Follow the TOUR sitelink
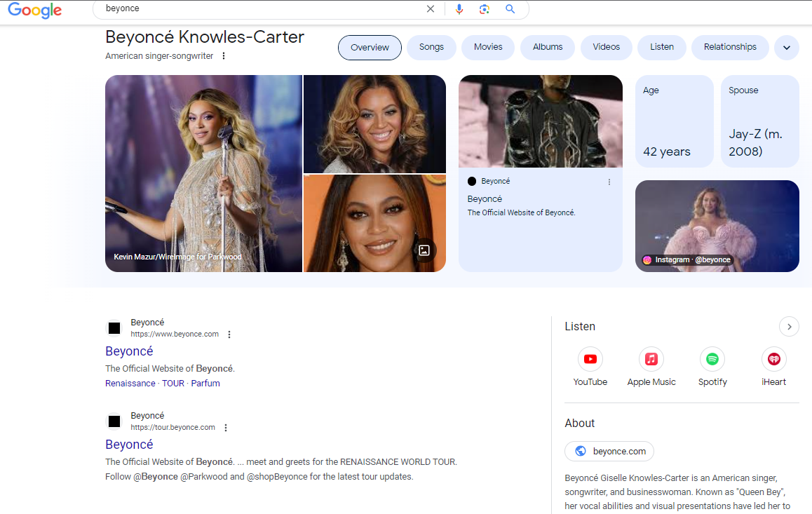Viewport: 812px width, 514px height. 173,384
